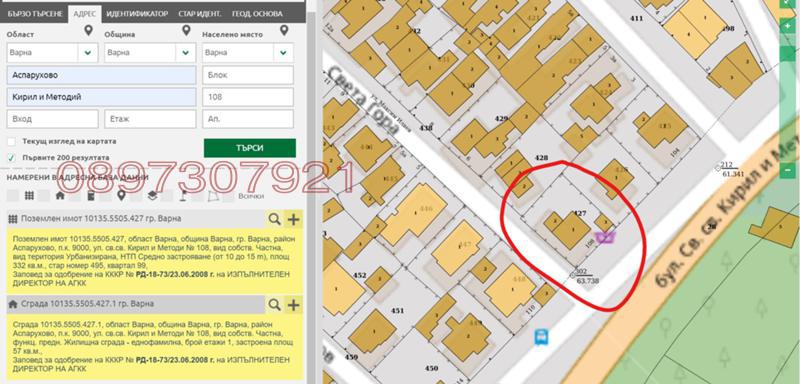Click parcel label 427 on the map
Image resolution: width=800 pixels, height=384 pixels.
(x=579, y=213)
